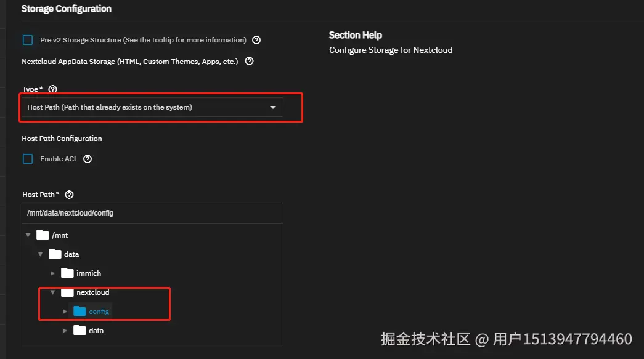Select the blue config folder icon
This screenshot has height=359, width=644.
point(79,311)
